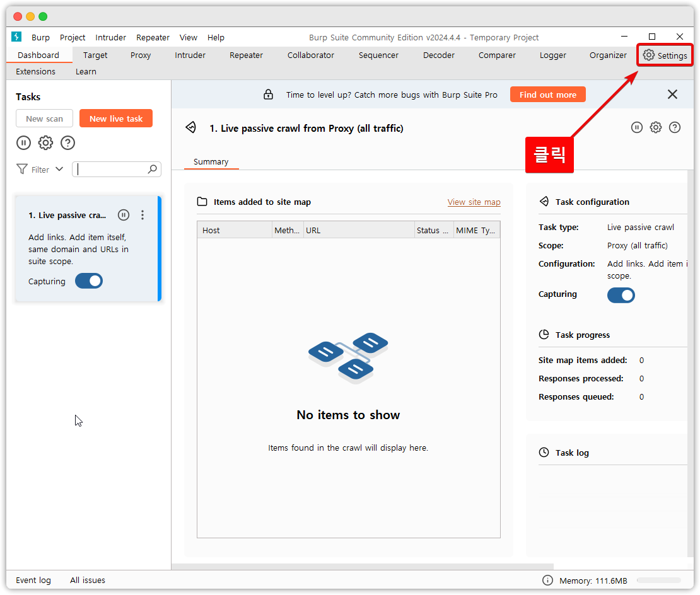Open All issues panel
This screenshot has height=595, width=700.
88,580
